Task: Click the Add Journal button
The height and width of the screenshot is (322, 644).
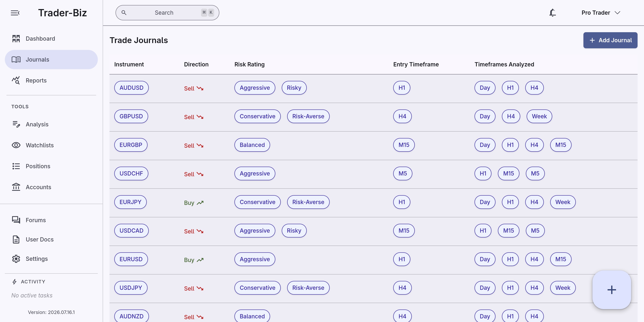Action: (x=610, y=40)
